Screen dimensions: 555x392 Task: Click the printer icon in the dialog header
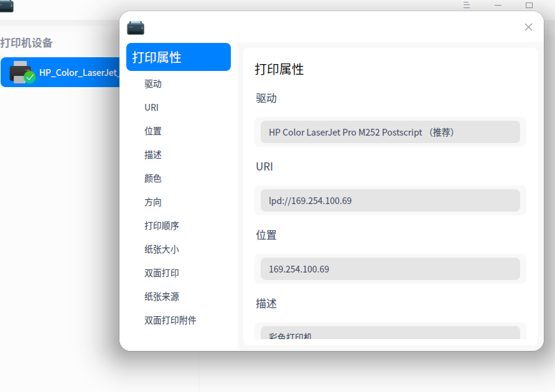point(136,27)
